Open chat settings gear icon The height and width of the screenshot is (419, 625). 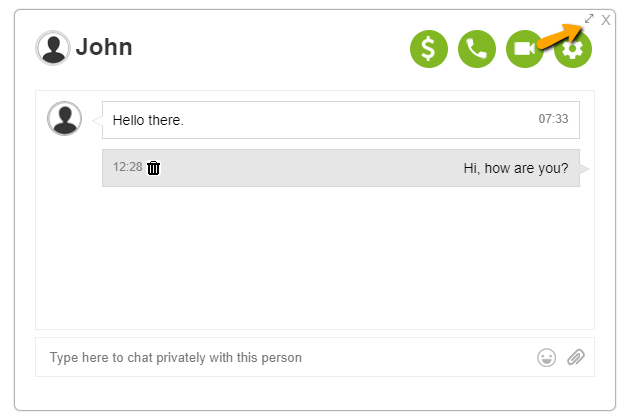pos(574,50)
